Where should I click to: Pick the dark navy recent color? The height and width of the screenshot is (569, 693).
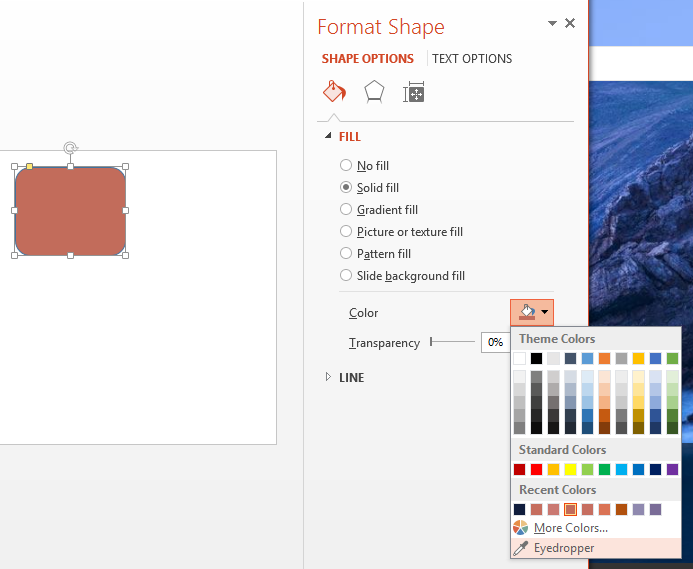click(520, 509)
